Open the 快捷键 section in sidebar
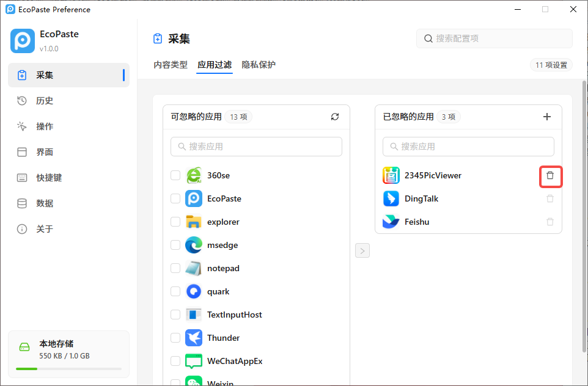 (68, 178)
